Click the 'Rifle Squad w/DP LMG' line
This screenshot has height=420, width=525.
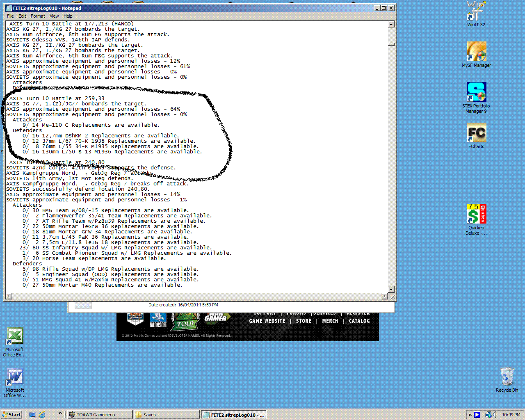110,269
